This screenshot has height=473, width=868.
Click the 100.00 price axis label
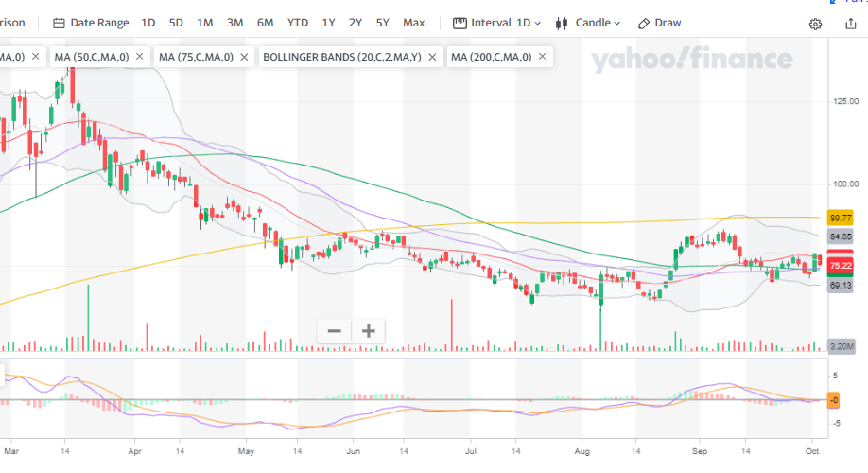[846, 184]
